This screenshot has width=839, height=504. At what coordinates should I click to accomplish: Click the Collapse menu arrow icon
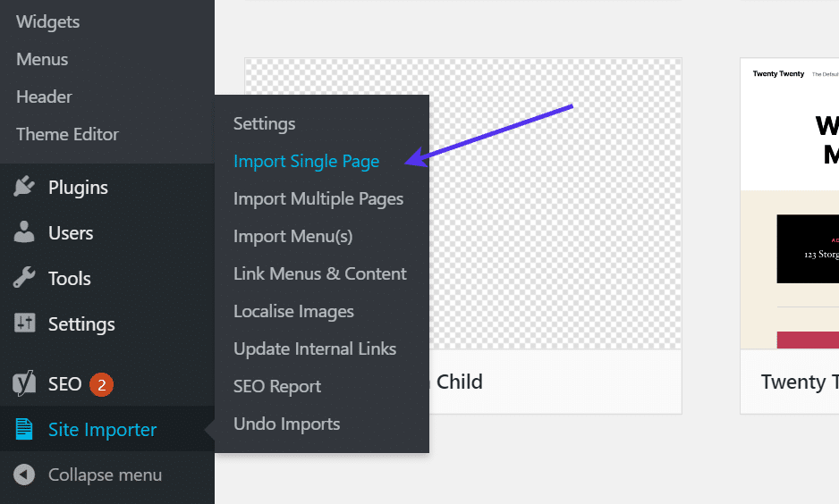point(24,475)
